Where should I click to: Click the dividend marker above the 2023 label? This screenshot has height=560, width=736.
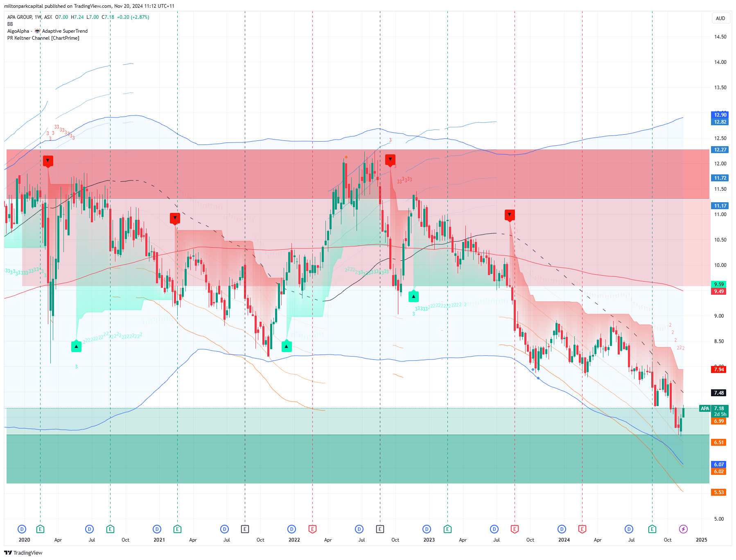(427, 529)
